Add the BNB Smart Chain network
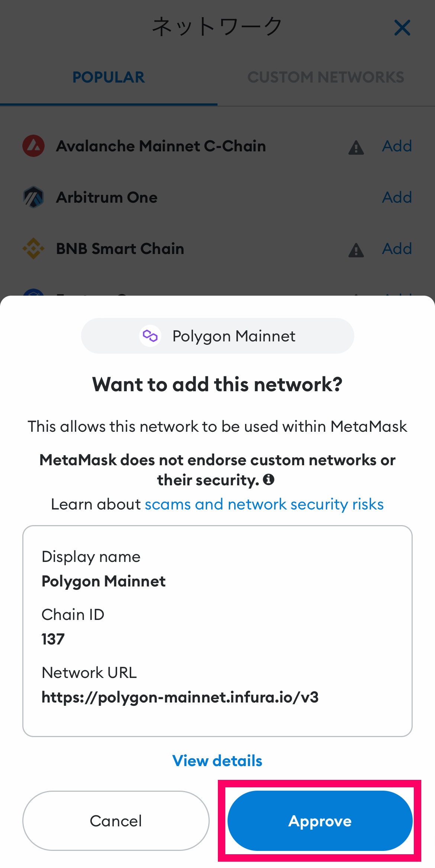Image resolution: width=435 pixels, height=868 pixels. tap(397, 248)
